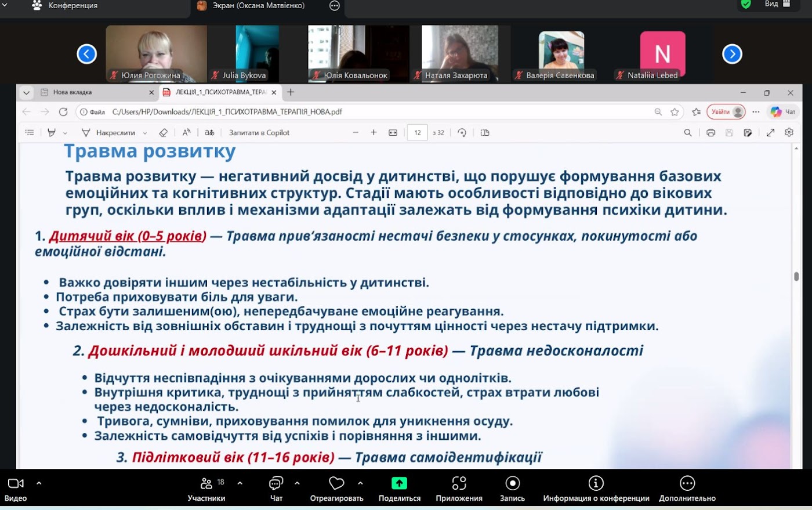Click the Запитати в Copilot button
Viewport: 812px width, 510px height.
[x=259, y=133]
